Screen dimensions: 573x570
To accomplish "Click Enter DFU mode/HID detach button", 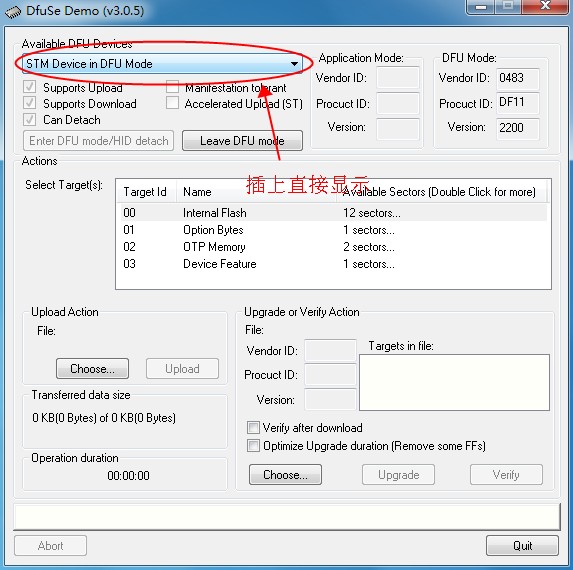I will (98, 141).
